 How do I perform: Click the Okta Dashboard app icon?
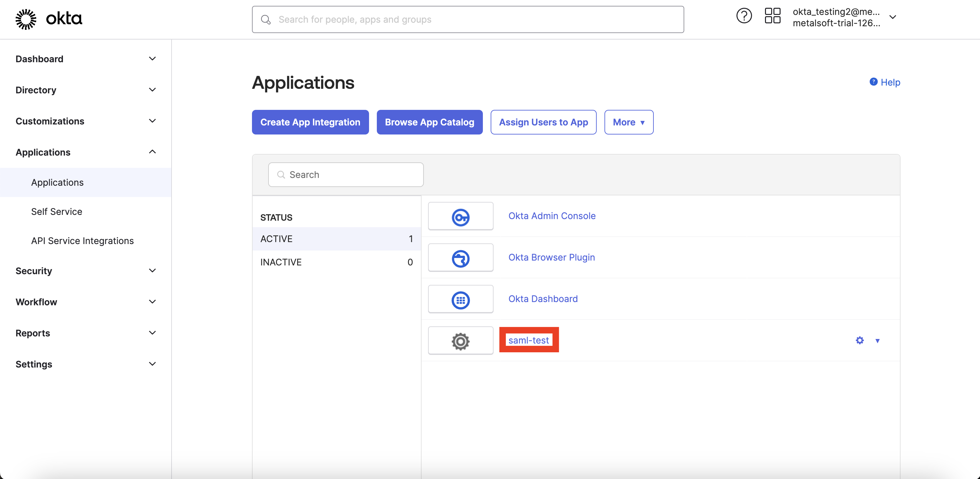pyautogui.click(x=460, y=299)
